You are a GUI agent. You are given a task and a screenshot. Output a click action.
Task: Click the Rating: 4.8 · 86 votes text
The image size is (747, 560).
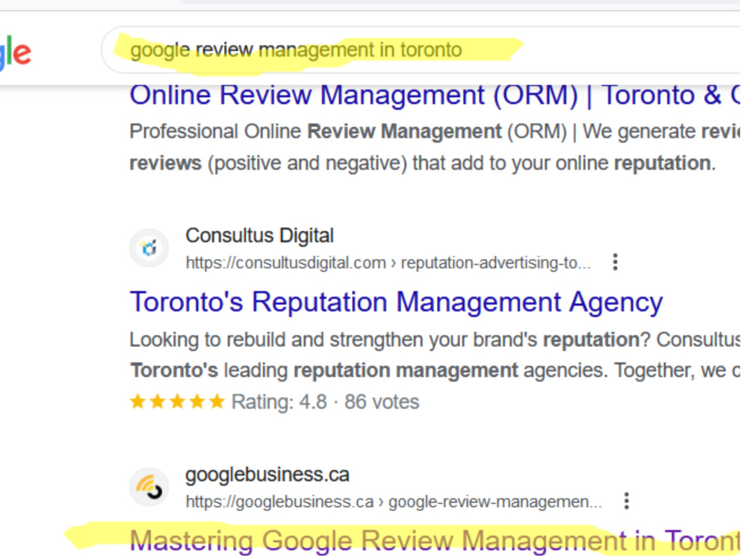(325, 402)
